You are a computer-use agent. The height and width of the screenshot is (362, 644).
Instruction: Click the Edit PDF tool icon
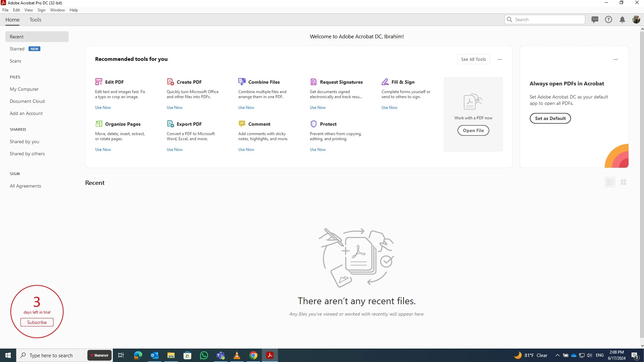click(98, 82)
